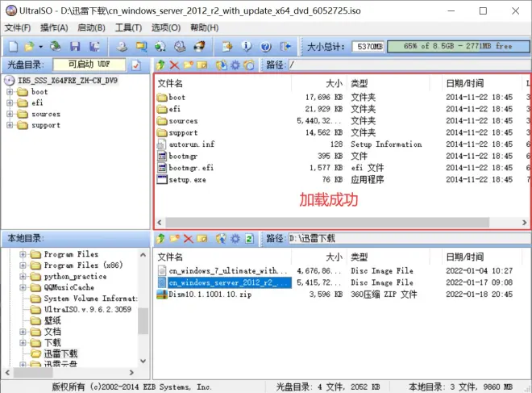Open properties gear in the local pane toolbar
This screenshot has width=532, height=393.
pyautogui.click(x=235, y=238)
